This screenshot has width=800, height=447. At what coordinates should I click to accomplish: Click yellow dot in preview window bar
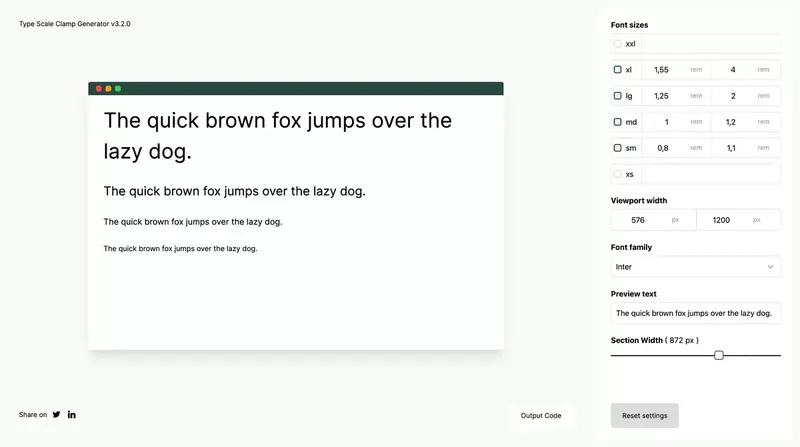[108, 89]
